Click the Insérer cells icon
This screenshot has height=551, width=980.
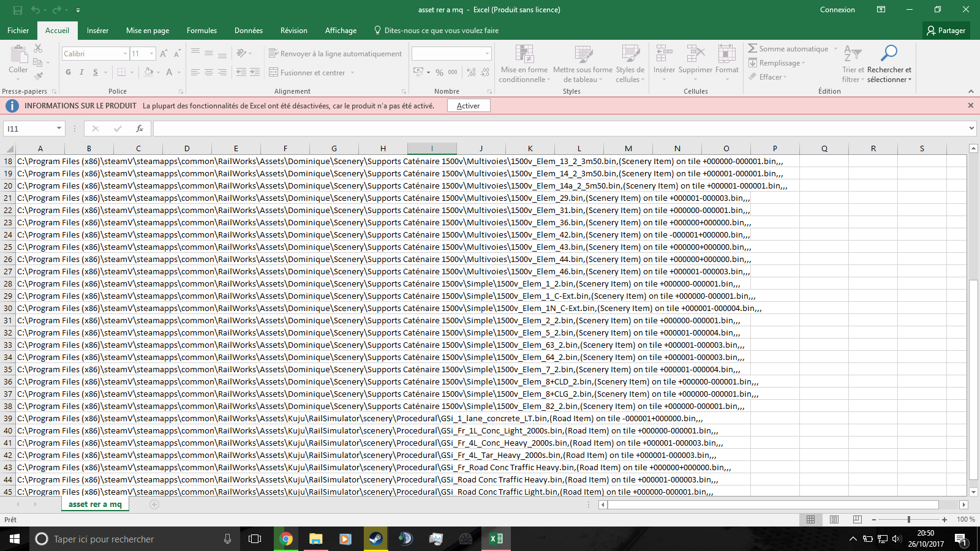(664, 54)
